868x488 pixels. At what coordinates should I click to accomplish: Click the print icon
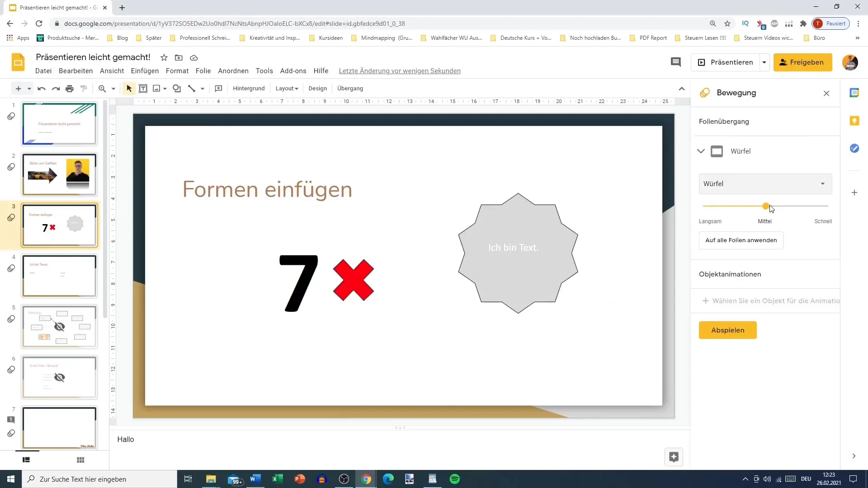click(70, 89)
